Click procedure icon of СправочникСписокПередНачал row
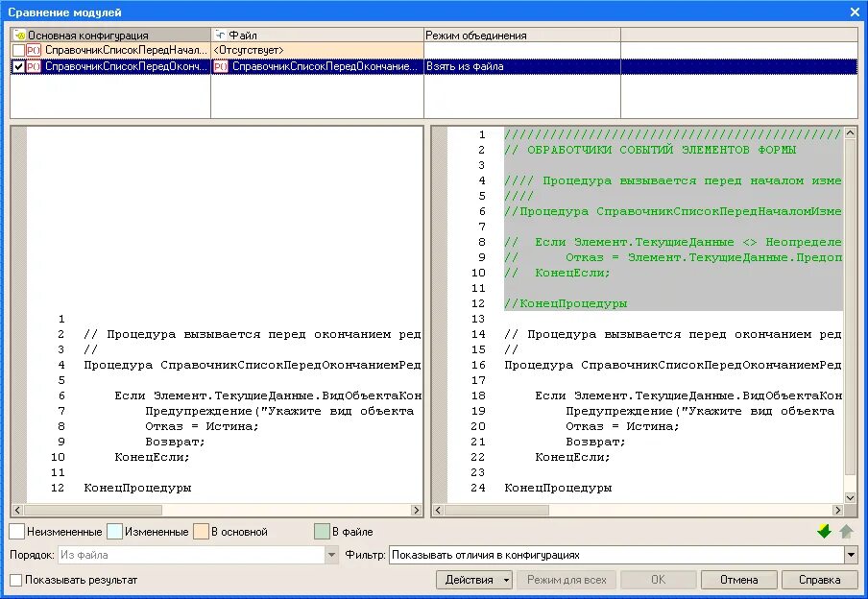 pyautogui.click(x=34, y=50)
